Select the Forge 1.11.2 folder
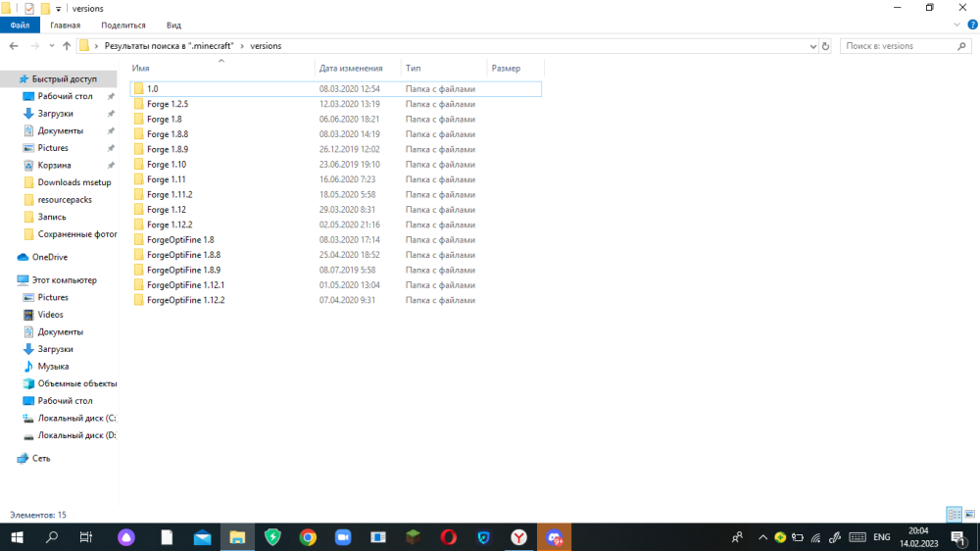This screenshot has width=980, height=551. click(x=335, y=194)
